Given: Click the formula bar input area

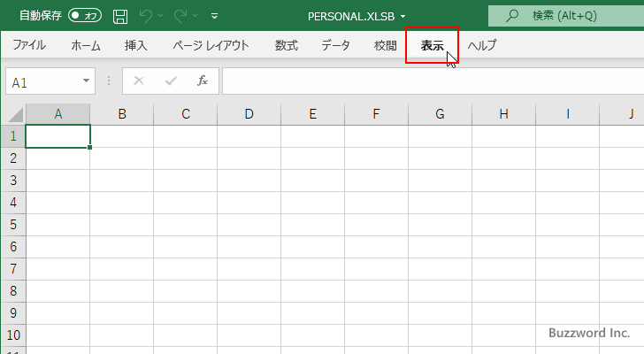Looking at the screenshot, I should click(x=433, y=81).
